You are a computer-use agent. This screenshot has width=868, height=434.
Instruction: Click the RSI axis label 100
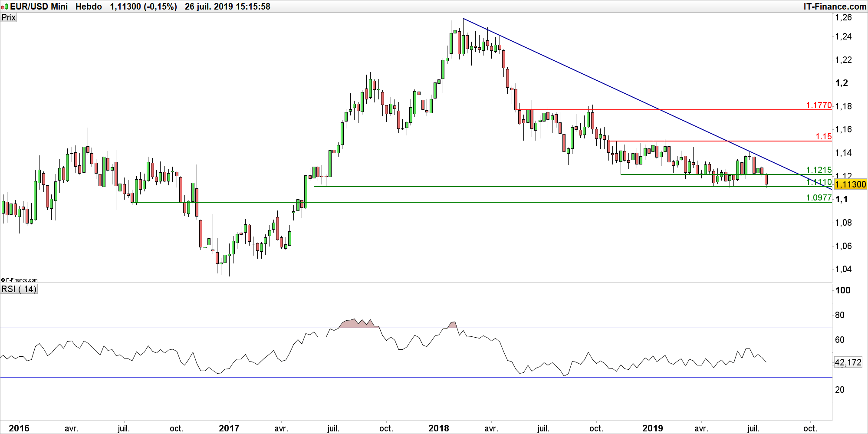(x=843, y=290)
